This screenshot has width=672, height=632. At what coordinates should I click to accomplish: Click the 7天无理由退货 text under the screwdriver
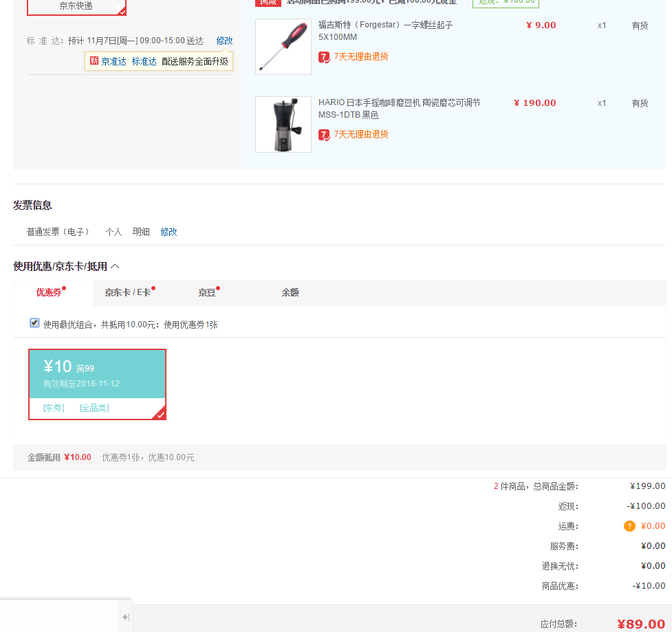coord(361,56)
